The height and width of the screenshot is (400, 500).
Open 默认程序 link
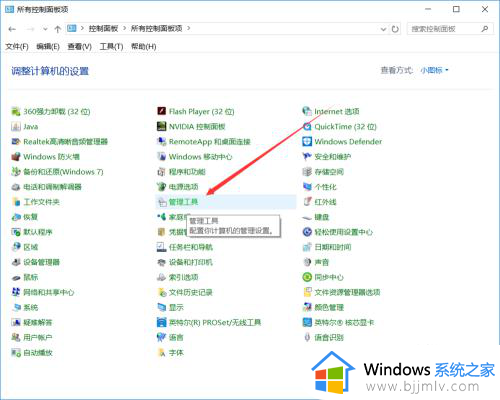[38, 232]
